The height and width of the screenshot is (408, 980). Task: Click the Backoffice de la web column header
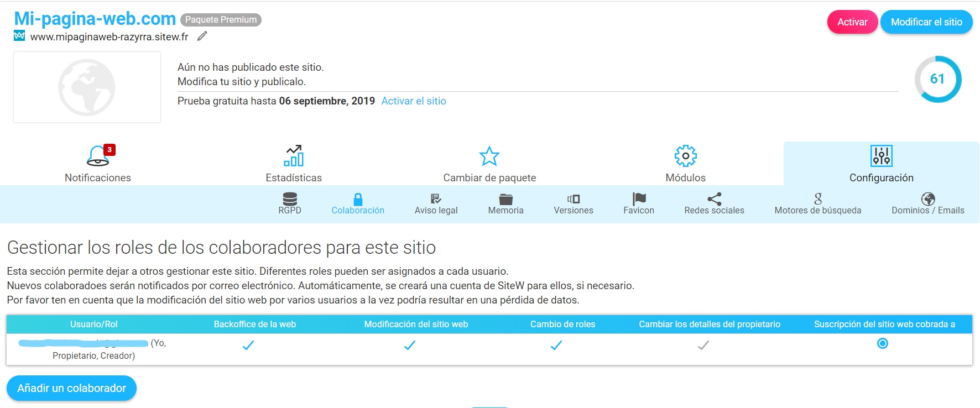pyautogui.click(x=255, y=324)
